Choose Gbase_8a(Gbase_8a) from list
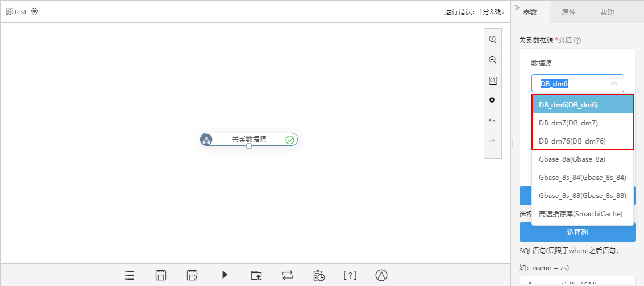This screenshot has height=286, width=644. 583,159
